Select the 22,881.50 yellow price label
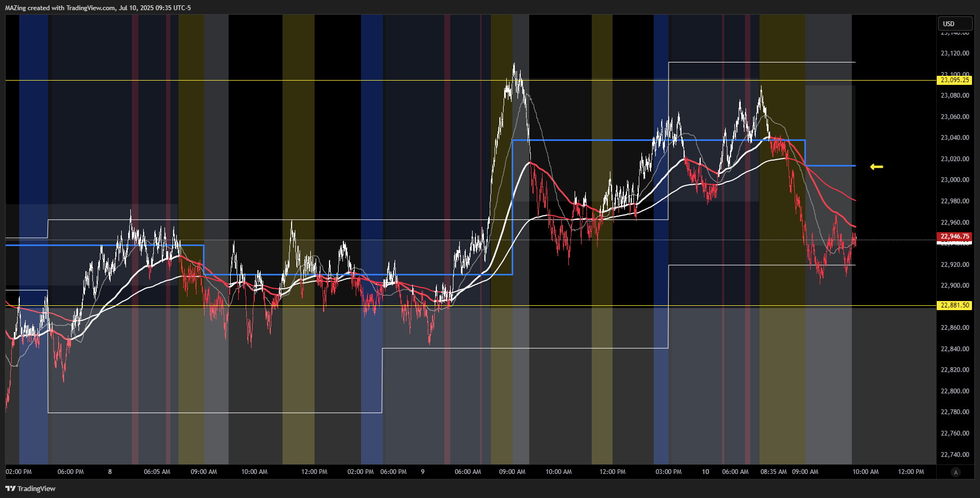Viewport: 980px width, 498px height. coord(954,305)
